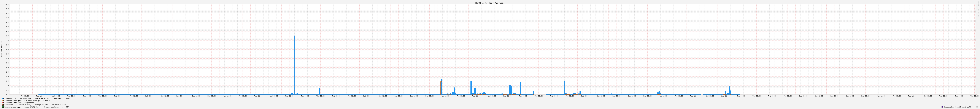Click 'Inbound with possible poor link performance' text
Viewport: 980px width, 109px height.
(x=27, y=101)
